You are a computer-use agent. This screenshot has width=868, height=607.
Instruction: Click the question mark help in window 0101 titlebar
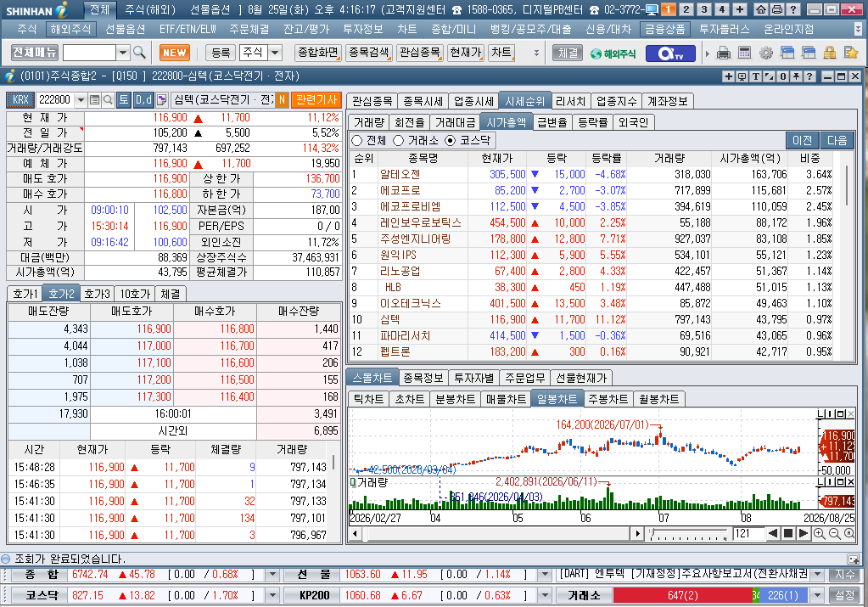(809, 76)
